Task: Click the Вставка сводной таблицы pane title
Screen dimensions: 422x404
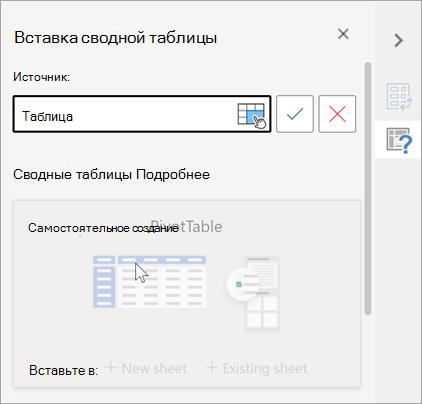Action: click(116, 37)
